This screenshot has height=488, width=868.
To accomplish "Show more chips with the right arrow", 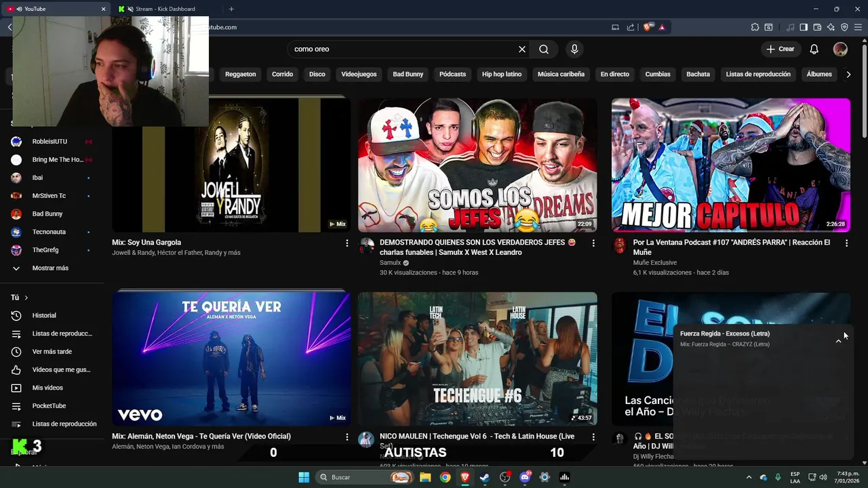I will pos(848,75).
